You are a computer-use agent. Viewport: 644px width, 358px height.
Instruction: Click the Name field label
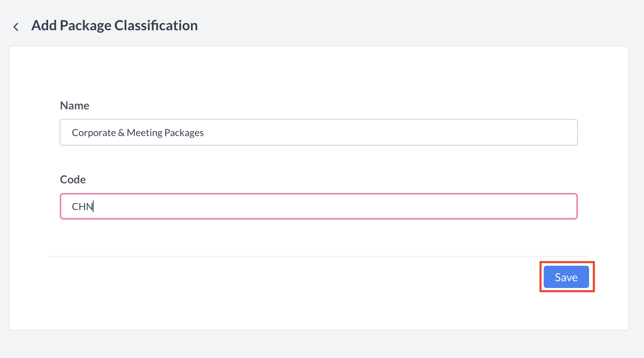[x=74, y=105]
